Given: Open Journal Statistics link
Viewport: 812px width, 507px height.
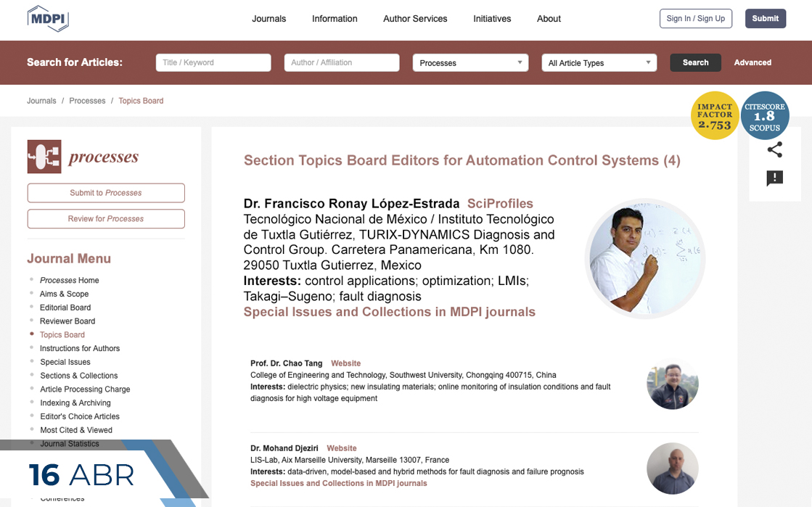Looking at the screenshot, I should pyautogui.click(x=70, y=444).
